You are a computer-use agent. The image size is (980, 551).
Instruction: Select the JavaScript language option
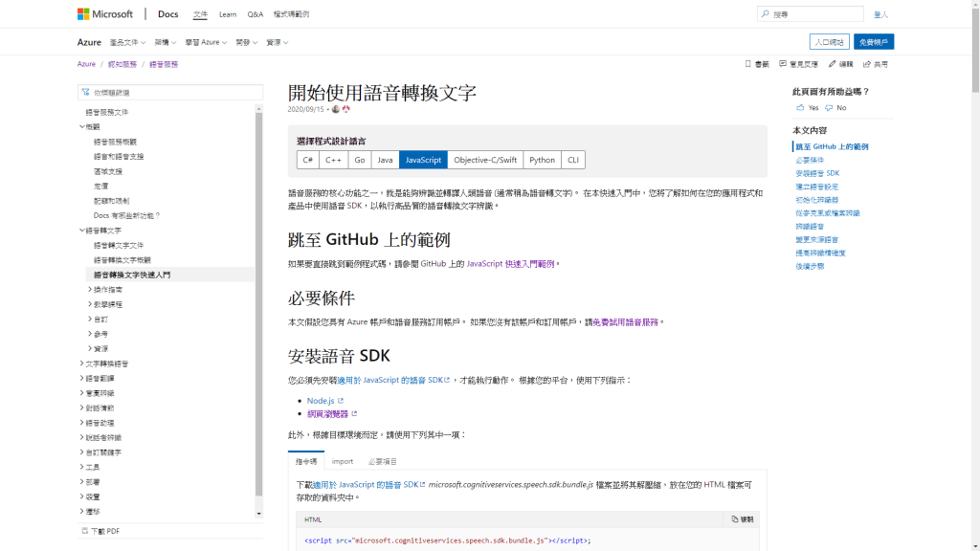coord(423,160)
